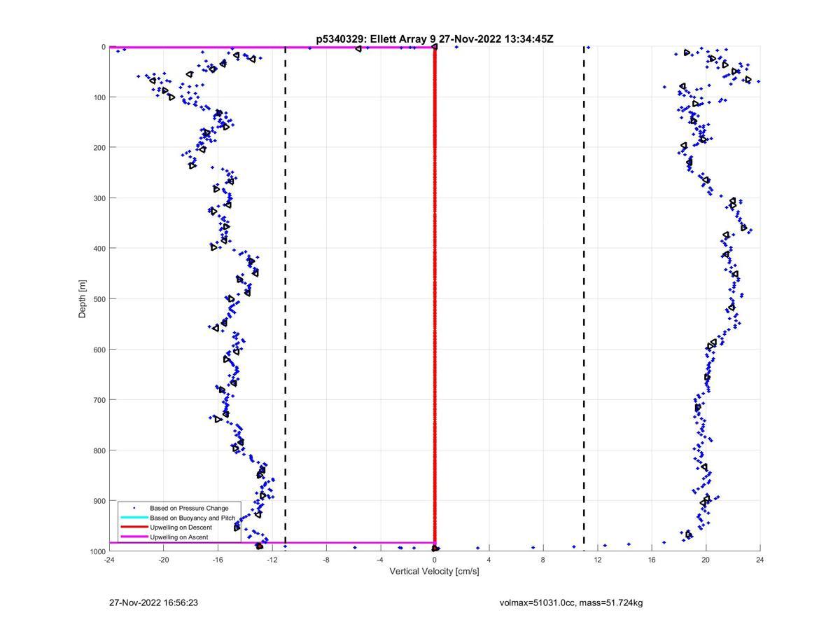Click the depth tick label '100'
Screen dimensions: 840x620
pos(99,97)
